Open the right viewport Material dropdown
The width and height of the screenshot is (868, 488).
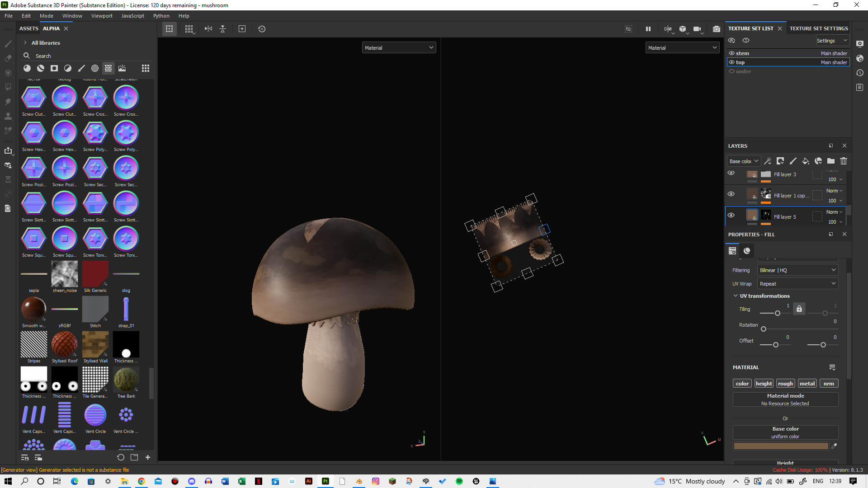(682, 48)
